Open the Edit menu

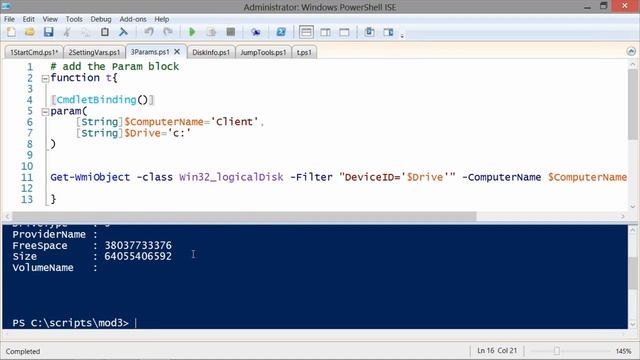coord(29,19)
